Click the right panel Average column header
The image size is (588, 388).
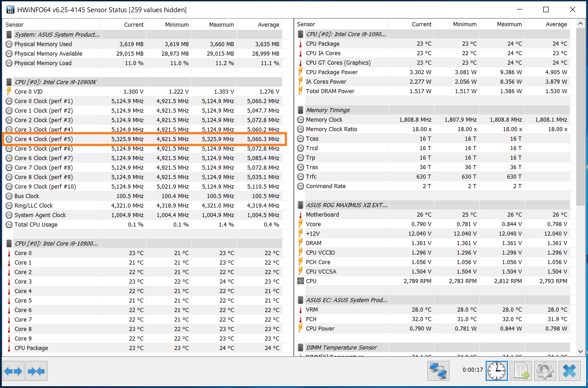pyautogui.click(x=547, y=24)
